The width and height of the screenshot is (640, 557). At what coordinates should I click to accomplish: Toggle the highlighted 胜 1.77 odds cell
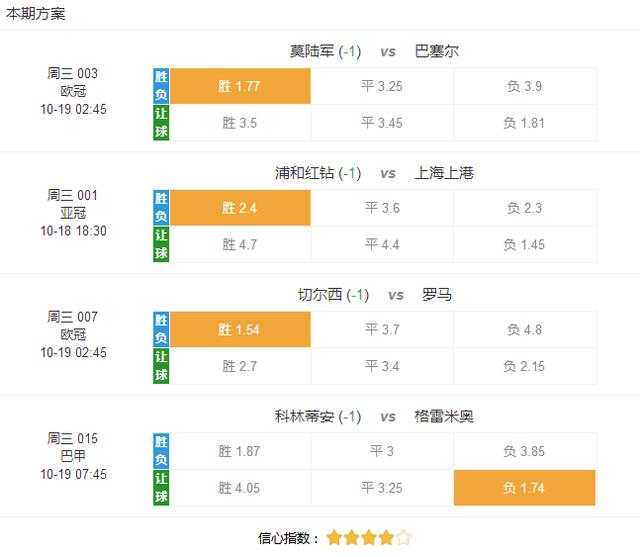[240, 86]
